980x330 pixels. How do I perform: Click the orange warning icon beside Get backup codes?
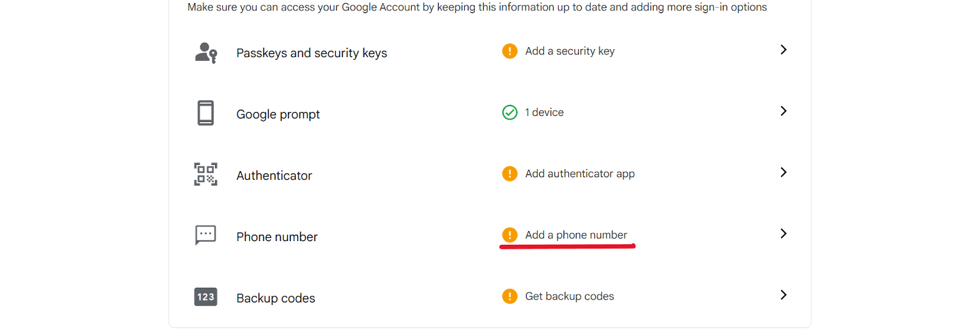click(510, 296)
